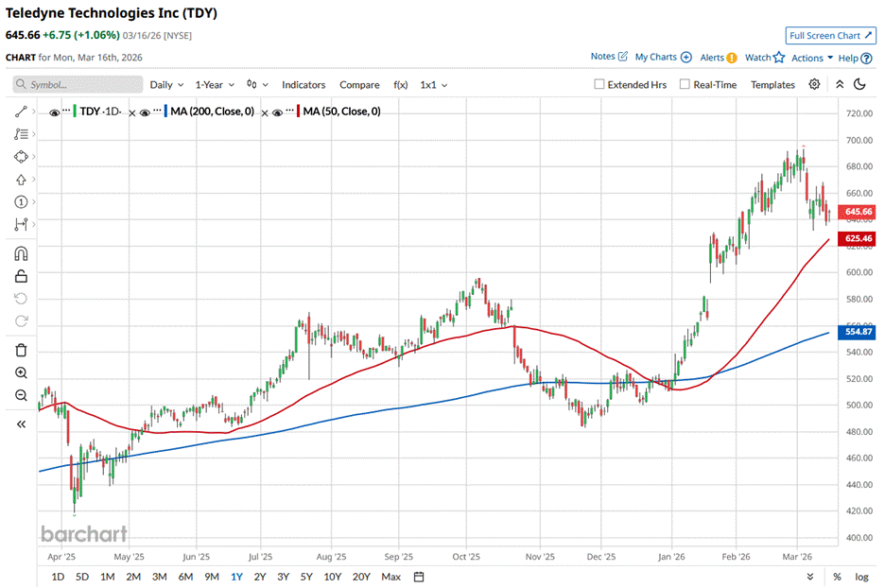Enable the Extended Hrs checkbox
Viewport: 885px width, 588px height.
pos(599,84)
